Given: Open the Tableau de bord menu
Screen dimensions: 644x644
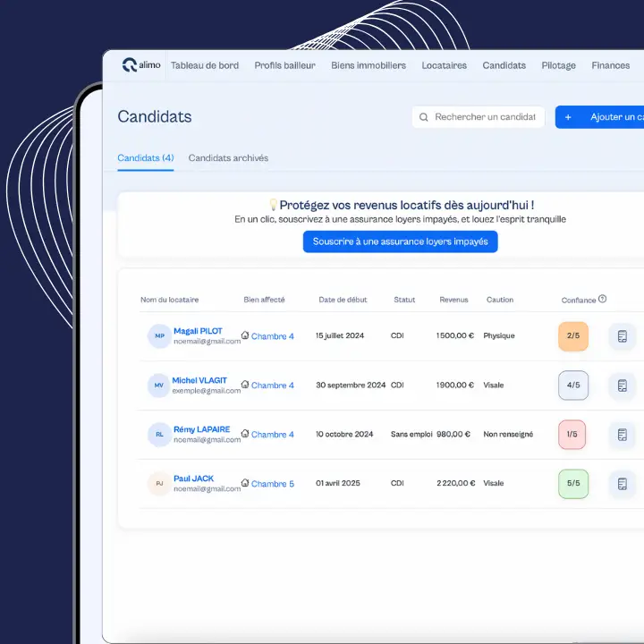Looking at the screenshot, I should point(205,65).
